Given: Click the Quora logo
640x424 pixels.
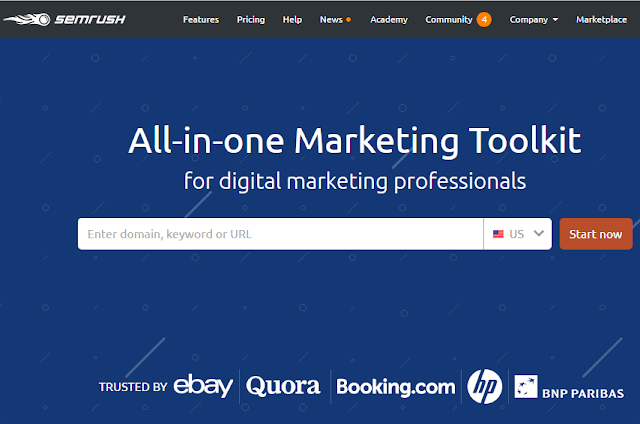Looking at the screenshot, I should [283, 386].
